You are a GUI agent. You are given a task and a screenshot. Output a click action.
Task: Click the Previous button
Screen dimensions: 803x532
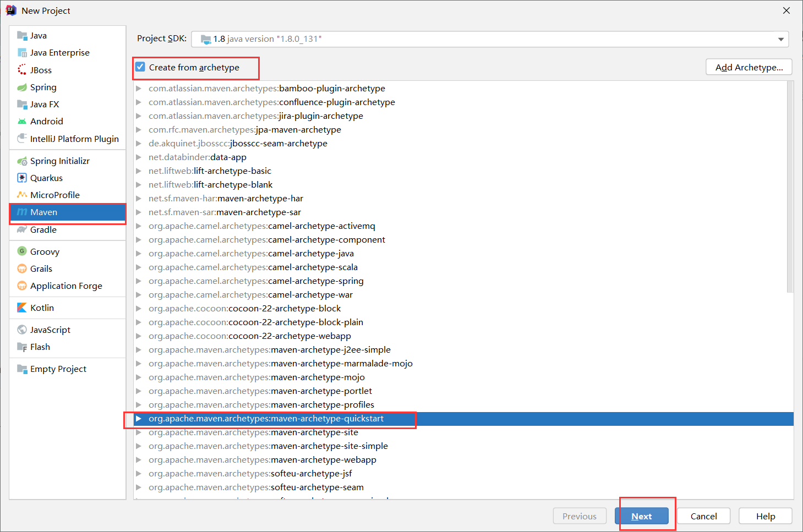point(580,516)
